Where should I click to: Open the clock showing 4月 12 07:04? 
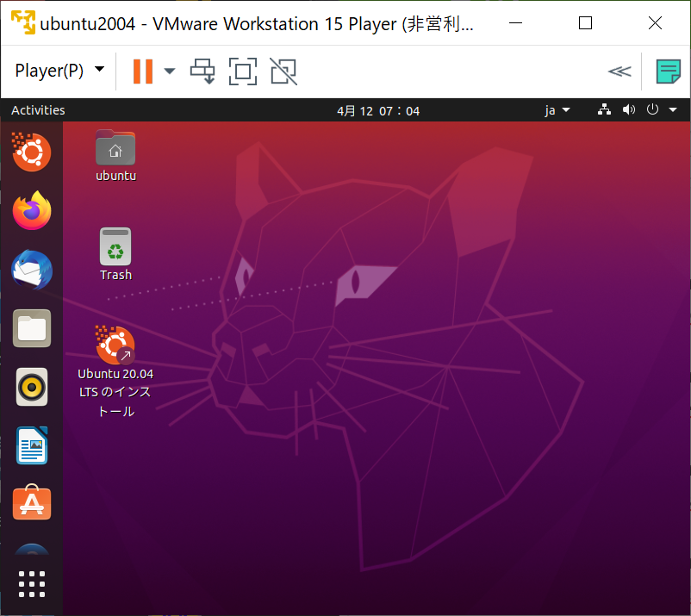click(378, 110)
